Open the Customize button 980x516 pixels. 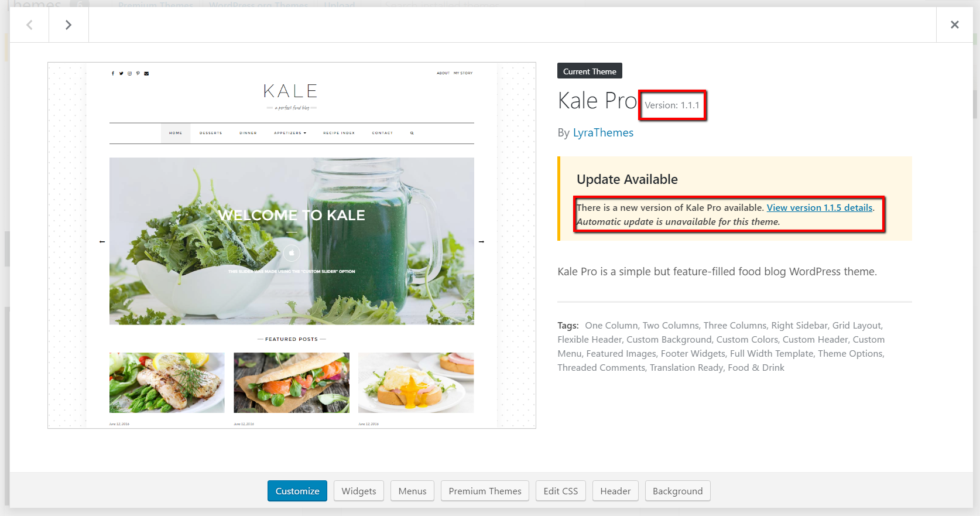(x=297, y=491)
